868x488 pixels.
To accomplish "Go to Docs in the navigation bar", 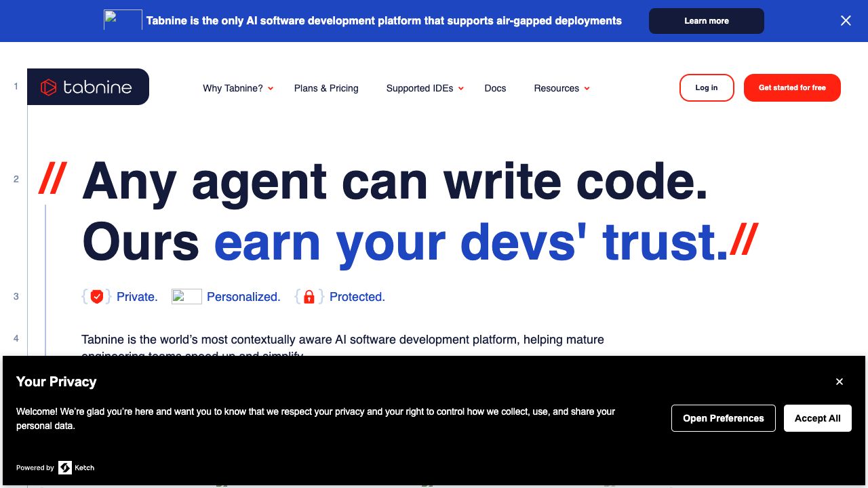I will [495, 88].
